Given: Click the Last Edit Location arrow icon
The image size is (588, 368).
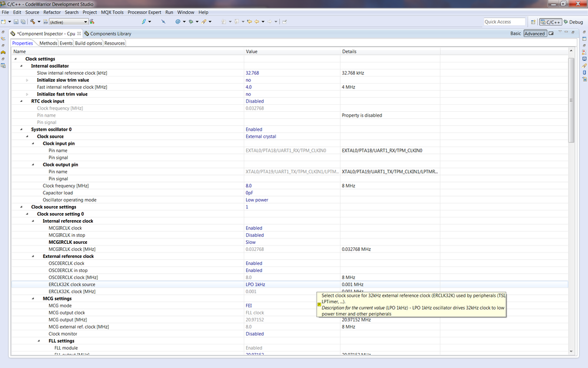Looking at the screenshot, I should point(250,22).
